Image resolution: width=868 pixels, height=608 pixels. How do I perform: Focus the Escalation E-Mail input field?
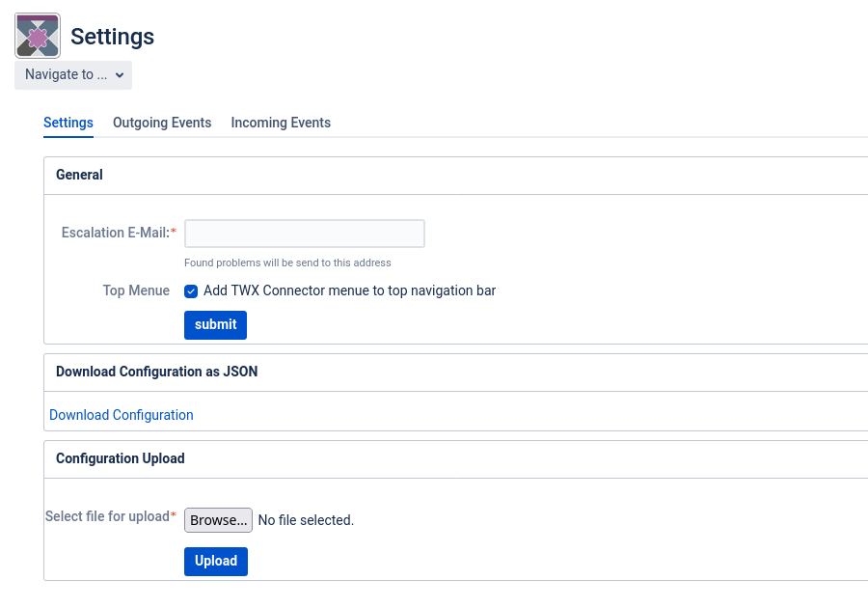coord(305,234)
